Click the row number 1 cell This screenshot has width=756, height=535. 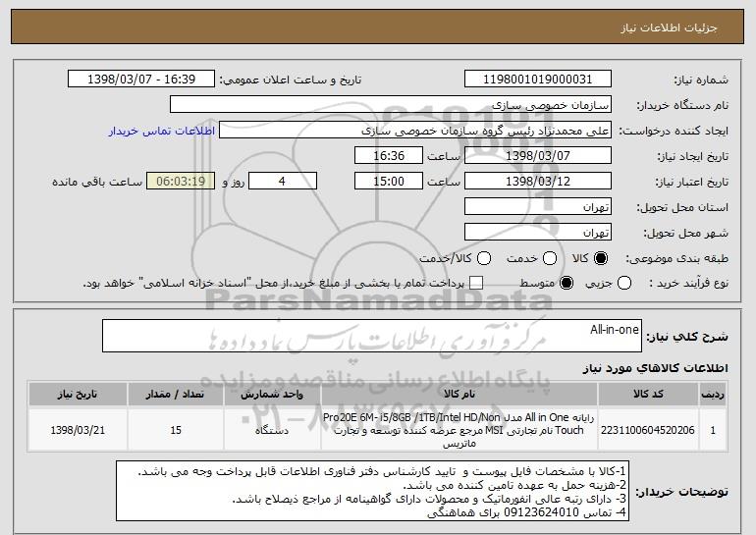pyautogui.click(x=713, y=430)
